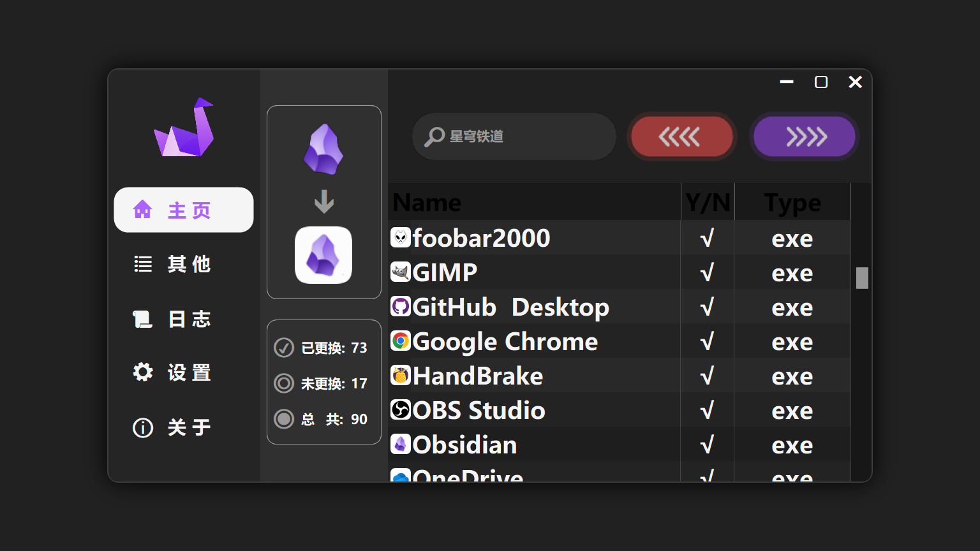Click the foobar2000 app icon
980x551 pixels.
(400, 237)
